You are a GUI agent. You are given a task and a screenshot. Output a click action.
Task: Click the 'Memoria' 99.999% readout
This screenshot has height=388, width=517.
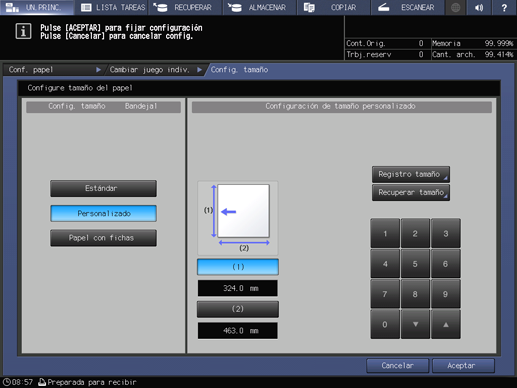point(472,43)
